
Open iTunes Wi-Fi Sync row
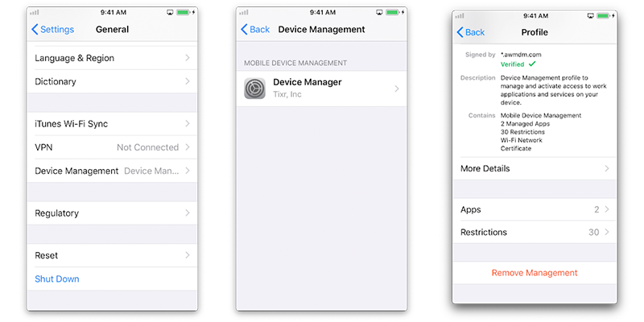coord(112,124)
